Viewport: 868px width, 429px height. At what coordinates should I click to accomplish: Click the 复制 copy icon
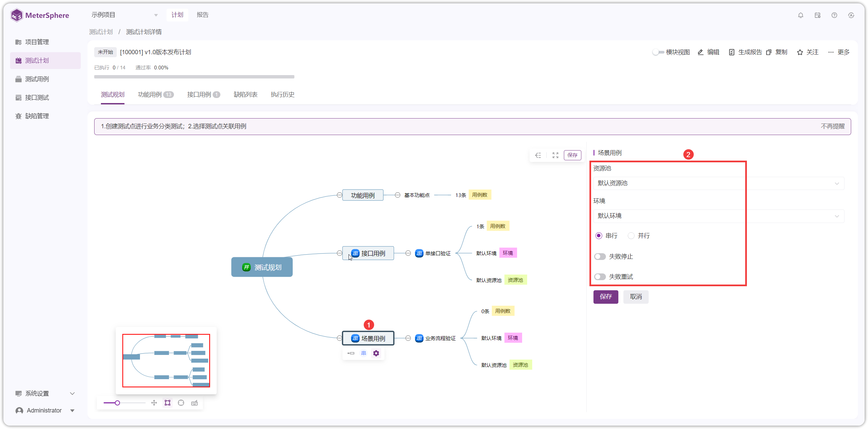[x=769, y=52]
